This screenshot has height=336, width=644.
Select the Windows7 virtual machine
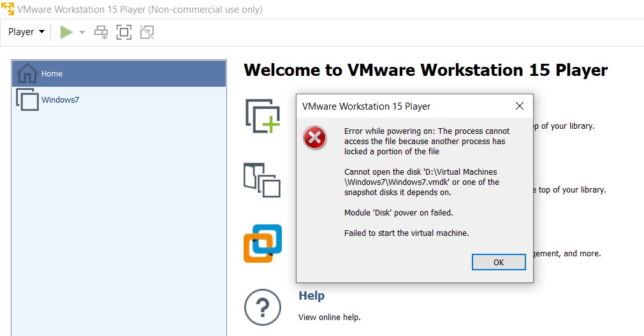[119, 99]
